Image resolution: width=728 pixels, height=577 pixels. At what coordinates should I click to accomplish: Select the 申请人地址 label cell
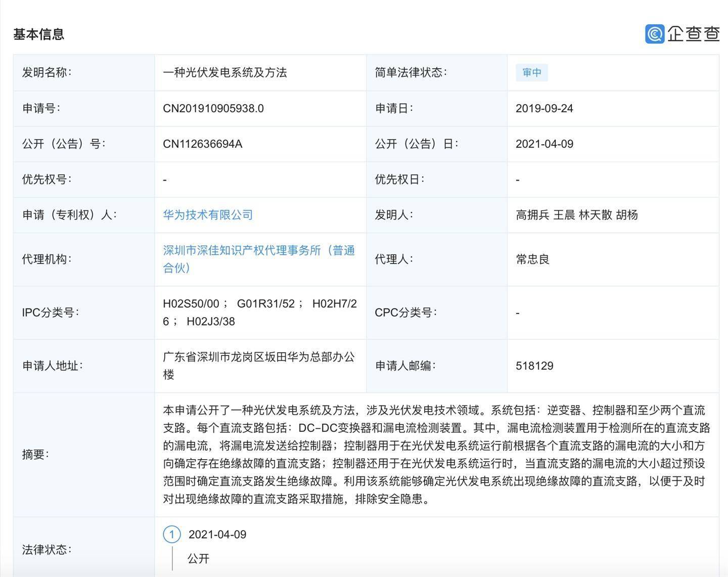point(84,366)
